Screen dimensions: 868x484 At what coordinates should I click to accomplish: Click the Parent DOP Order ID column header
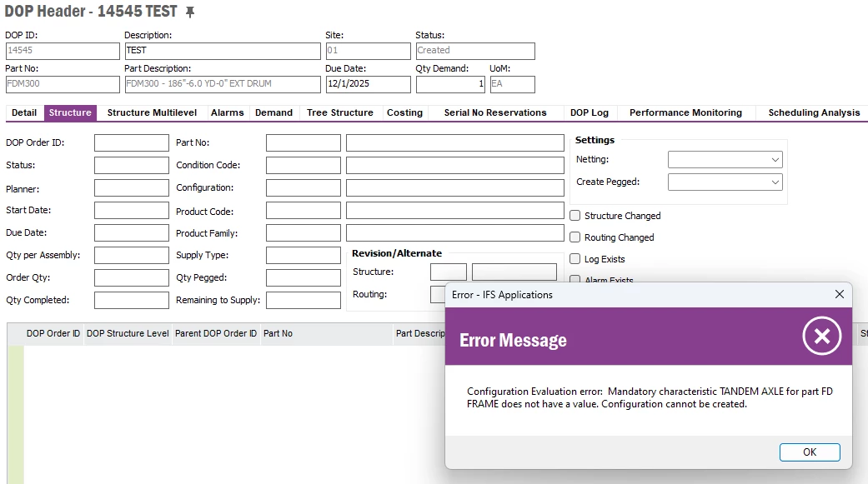tap(216, 333)
